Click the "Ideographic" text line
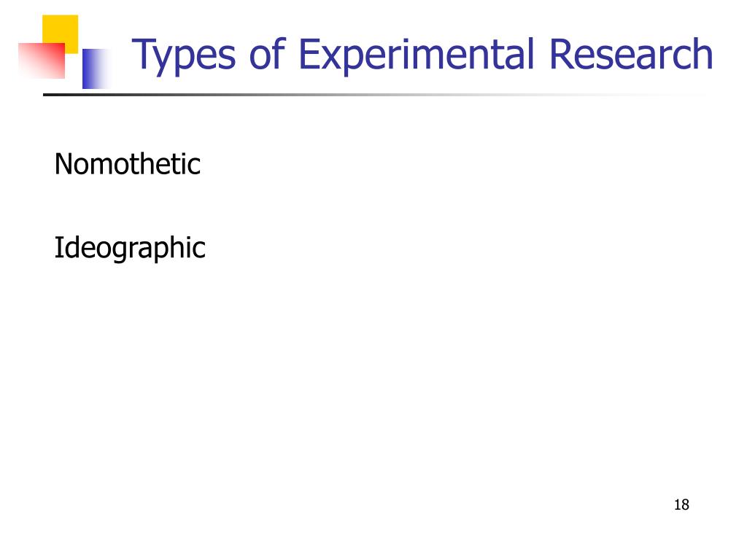The image size is (747, 560). click(x=130, y=249)
